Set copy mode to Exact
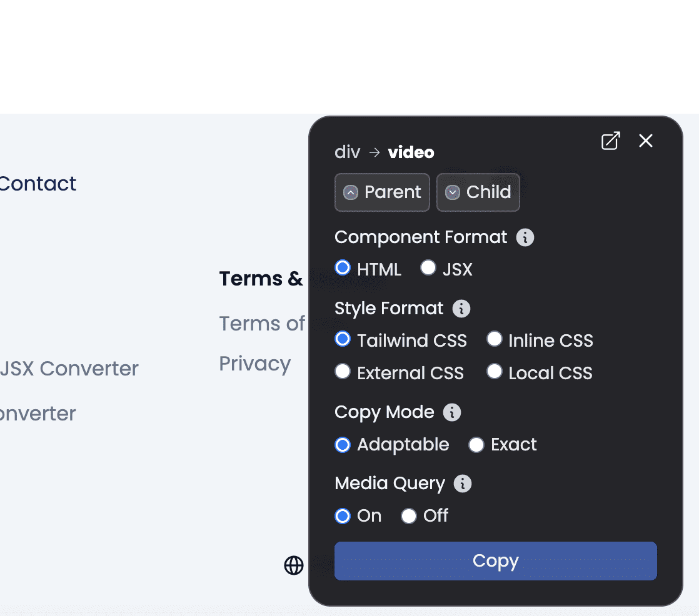Viewport: 699px width, 616px height. click(476, 445)
